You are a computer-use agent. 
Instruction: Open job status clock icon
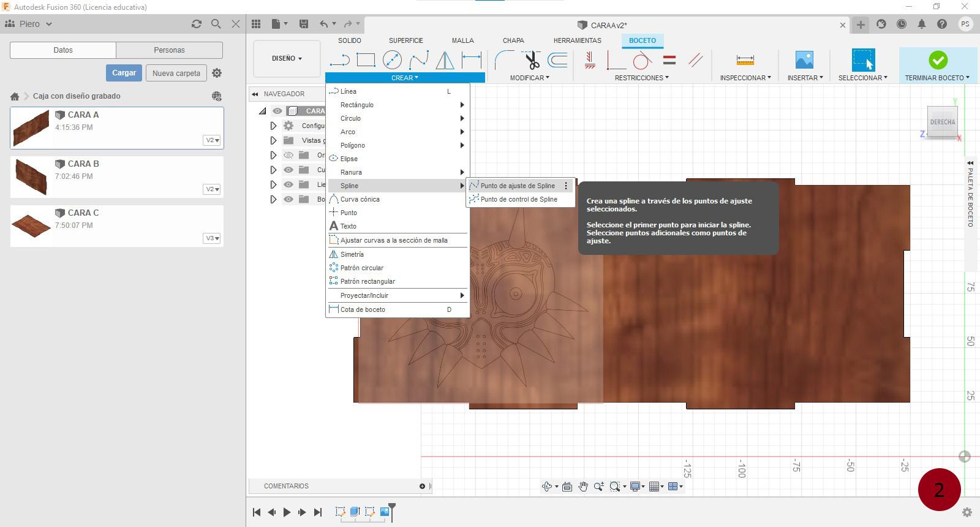coord(902,24)
